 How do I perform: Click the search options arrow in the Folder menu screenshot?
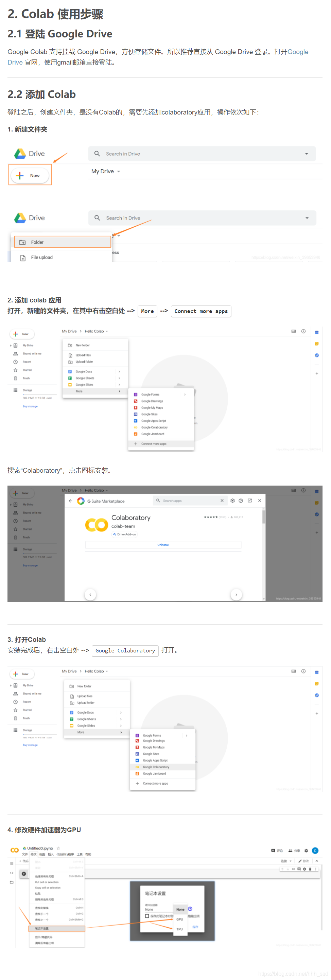pyautogui.click(x=307, y=218)
